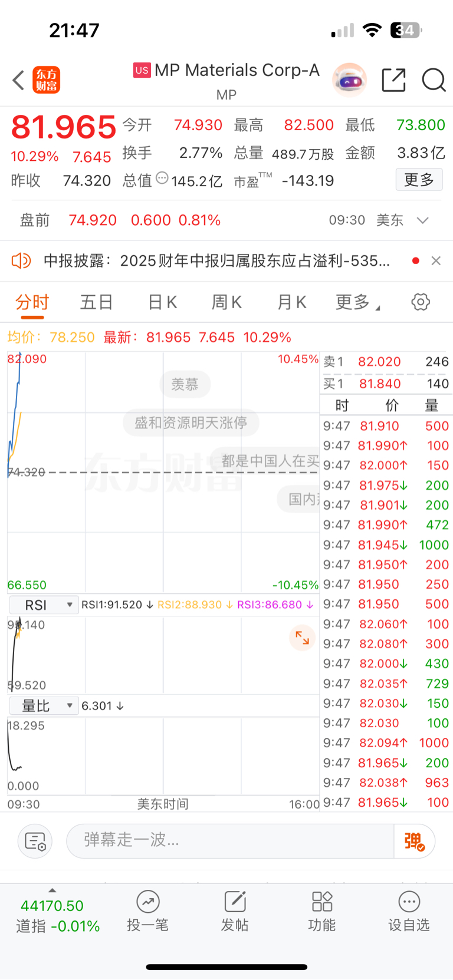
Task: Open the danmaku list settings icon
Action: pyautogui.click(x=35, y=841)
